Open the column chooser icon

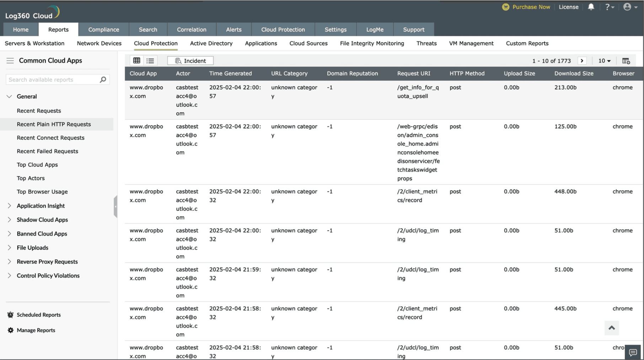[x=626, y=61]
